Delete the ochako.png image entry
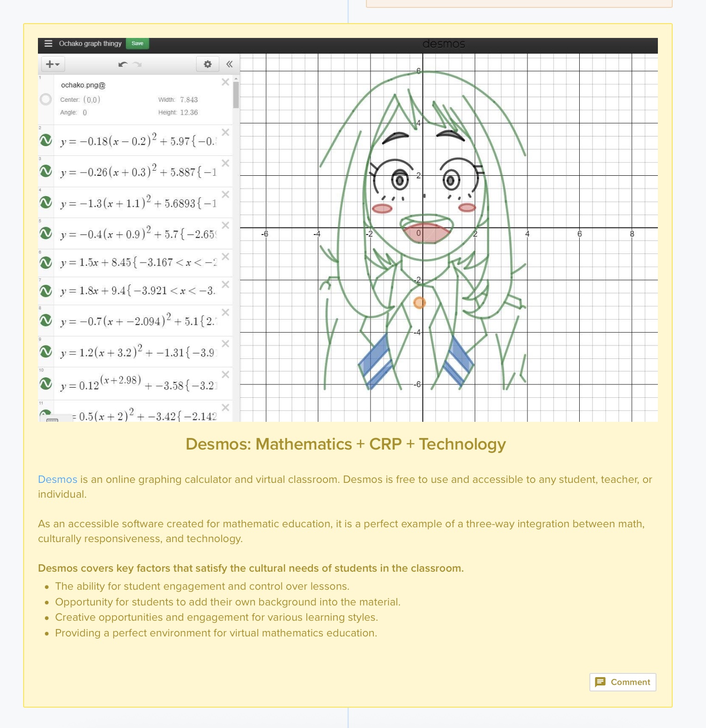706x728 pixels. [x=225, y=82]
